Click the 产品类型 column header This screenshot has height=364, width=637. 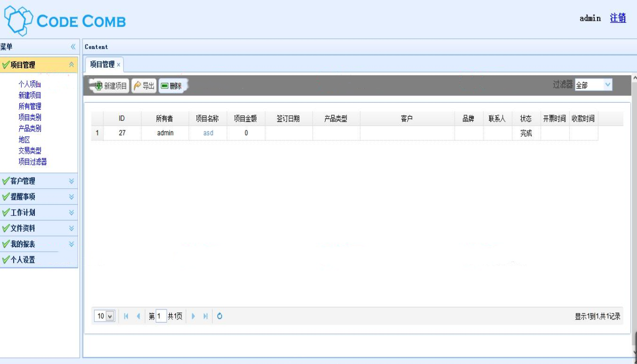click(x=336, y=119)
